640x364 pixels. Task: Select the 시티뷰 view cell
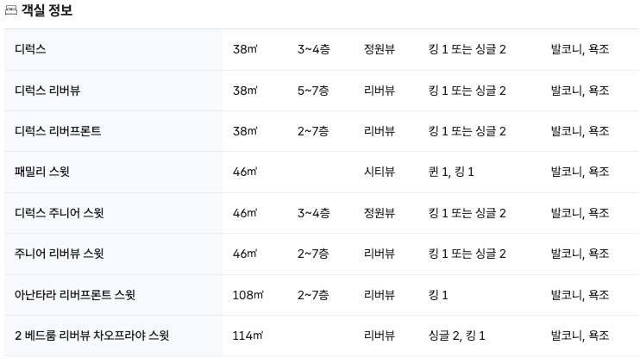coord(380,172)
